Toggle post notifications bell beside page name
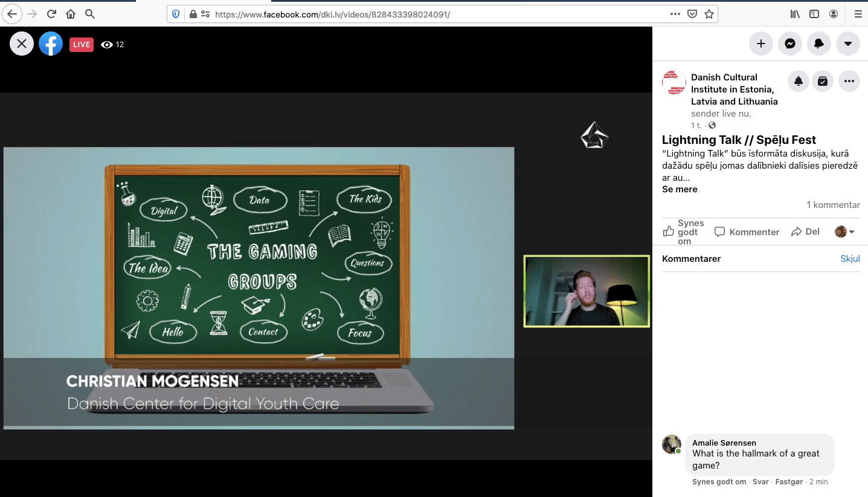Screen dimensions: 868x497 799,82
